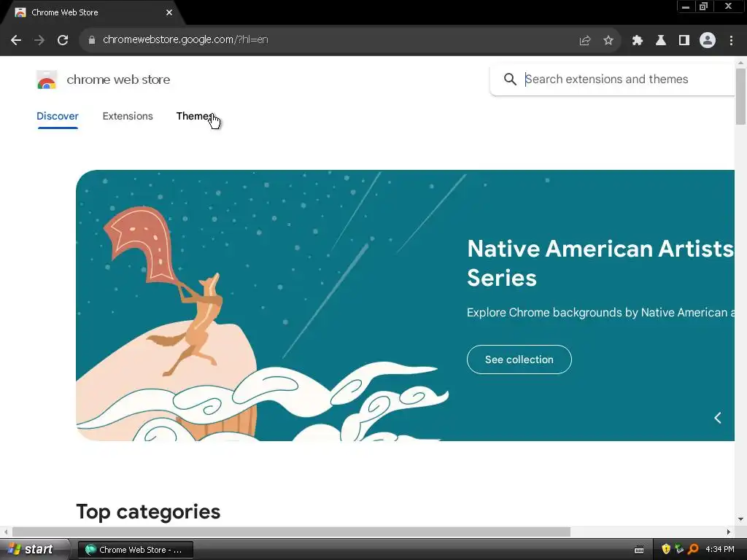This screenshot has height=560, width=747.
Task: Reload the Chrome Web Store page
Action: coord(63,40)
